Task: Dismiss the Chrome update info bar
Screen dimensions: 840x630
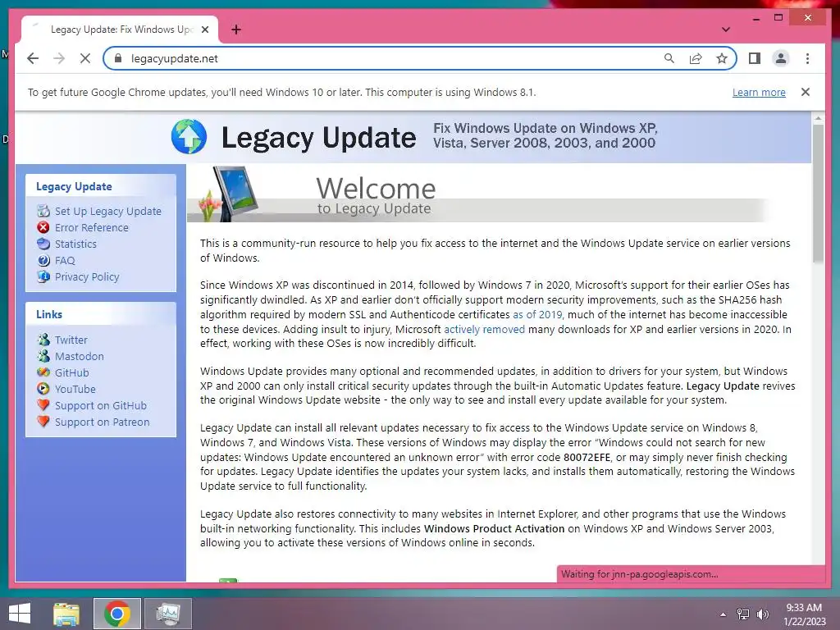Action: (806, 92)
